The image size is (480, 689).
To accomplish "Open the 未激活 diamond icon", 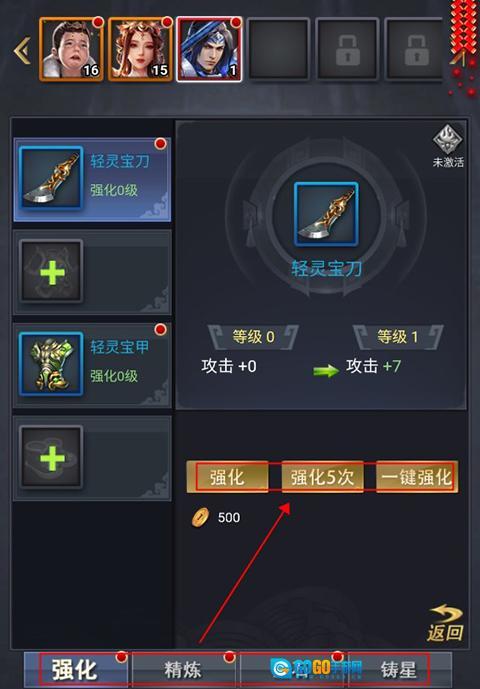I will (447, 147).
